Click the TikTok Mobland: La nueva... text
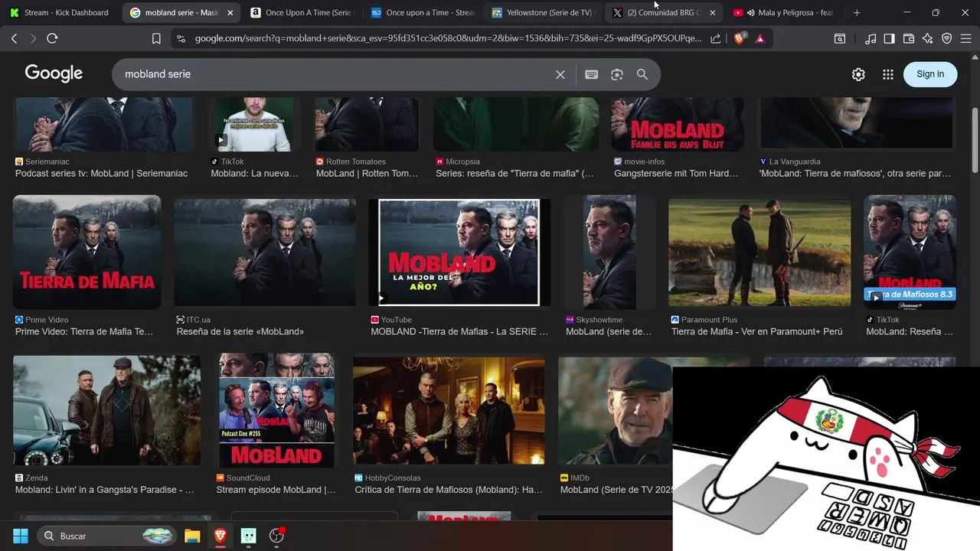Viewport: 980px width, 551px height. click(254, 174)
